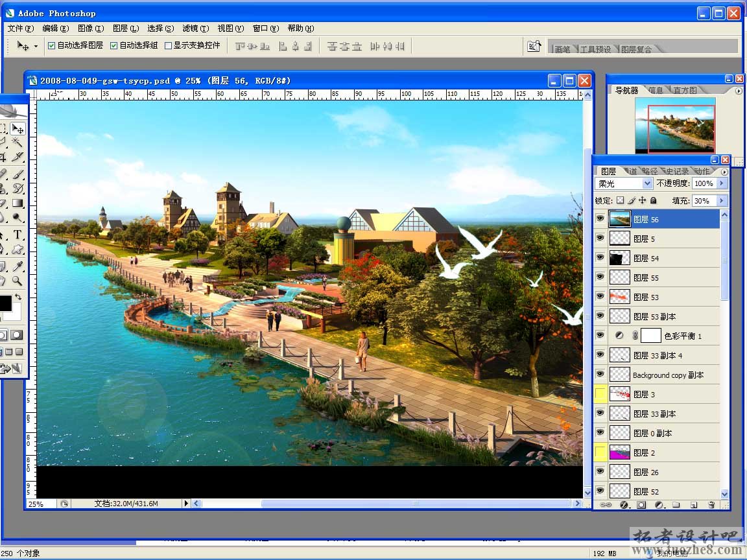Viewport: 747px width, 560px height.
Task: Select the Type tool
Action: click(x=18, y=234)
